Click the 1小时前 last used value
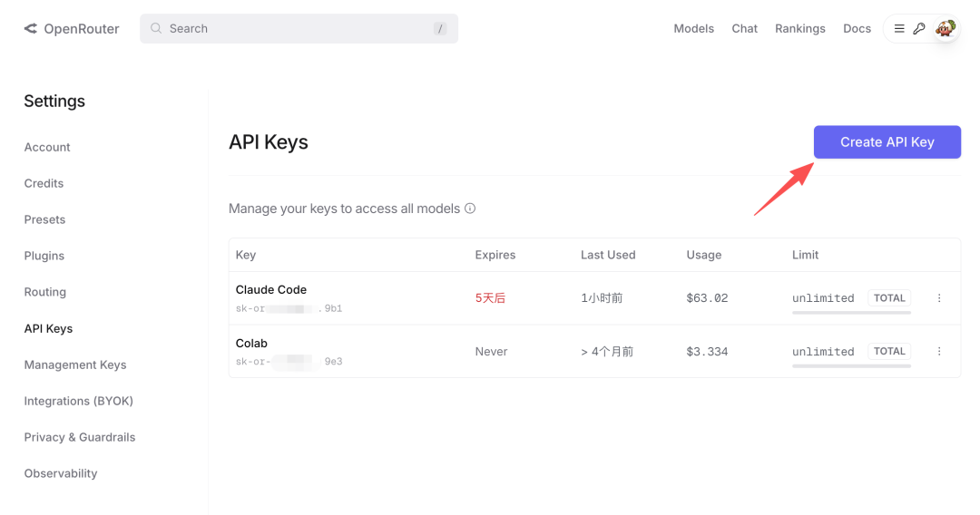 click(602, 298)
